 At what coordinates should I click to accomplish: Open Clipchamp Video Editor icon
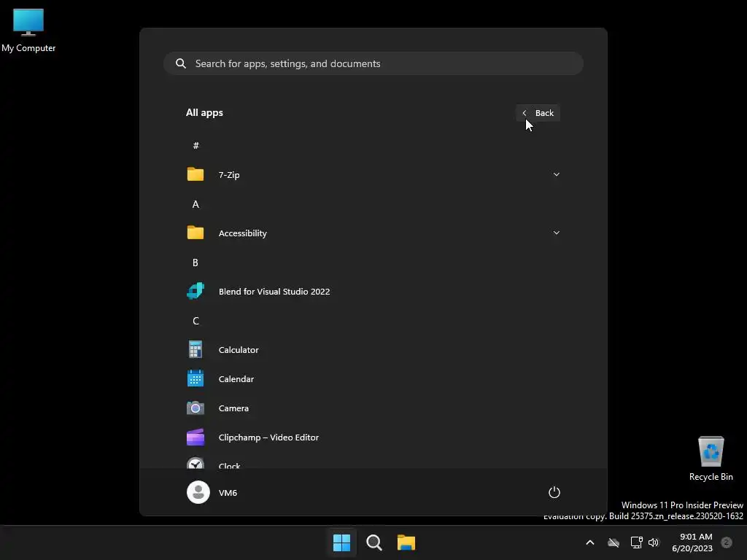coord(196,437)
